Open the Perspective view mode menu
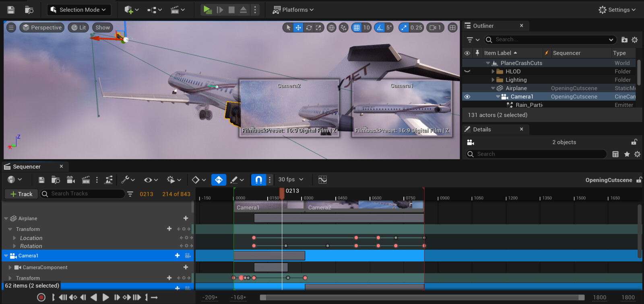 click(x=42, y=27)
